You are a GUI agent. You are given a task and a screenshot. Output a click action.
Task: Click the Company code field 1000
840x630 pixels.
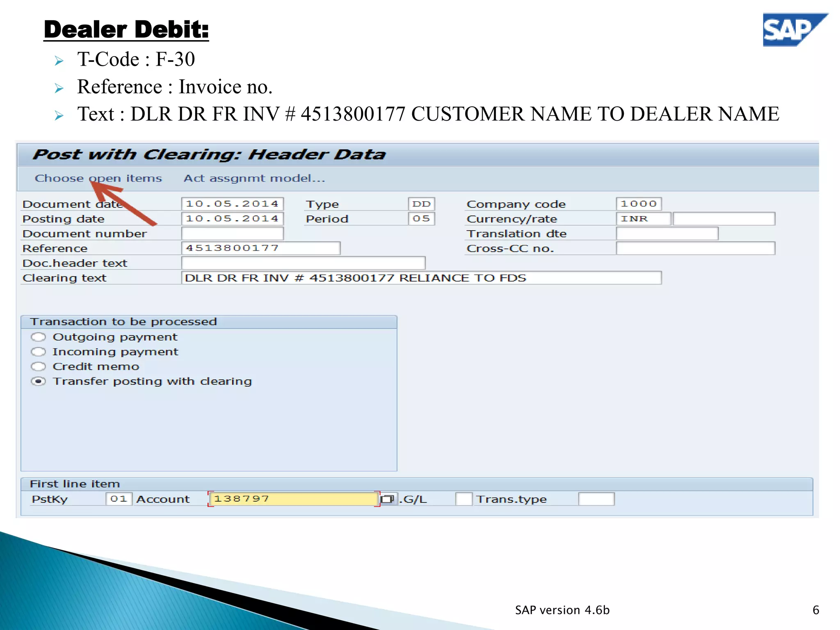coord(639,204)
